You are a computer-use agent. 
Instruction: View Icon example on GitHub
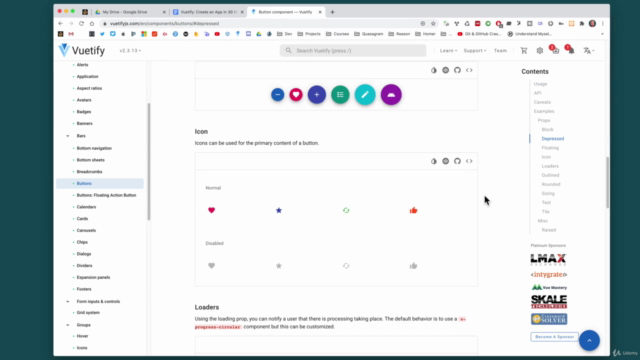[x=457, y=161]
